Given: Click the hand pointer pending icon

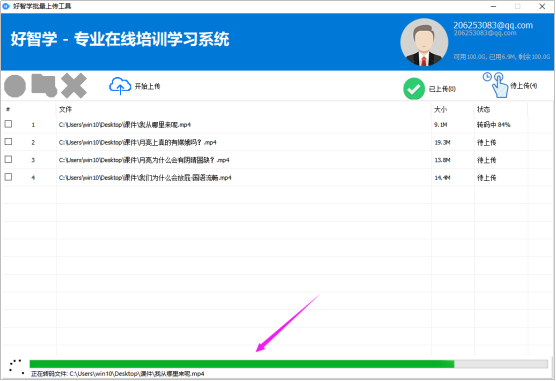Looking at the screenshot, I should pyautogui.click(x=496, y=85).
